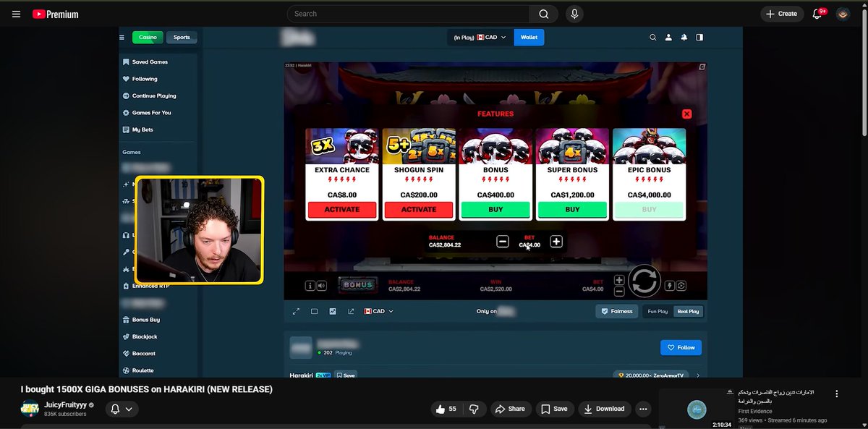Image resolution: width=868 pixels, height=429 pixels.
Task: Close the Features popup with red X
Action: click(x=687, y=114)
